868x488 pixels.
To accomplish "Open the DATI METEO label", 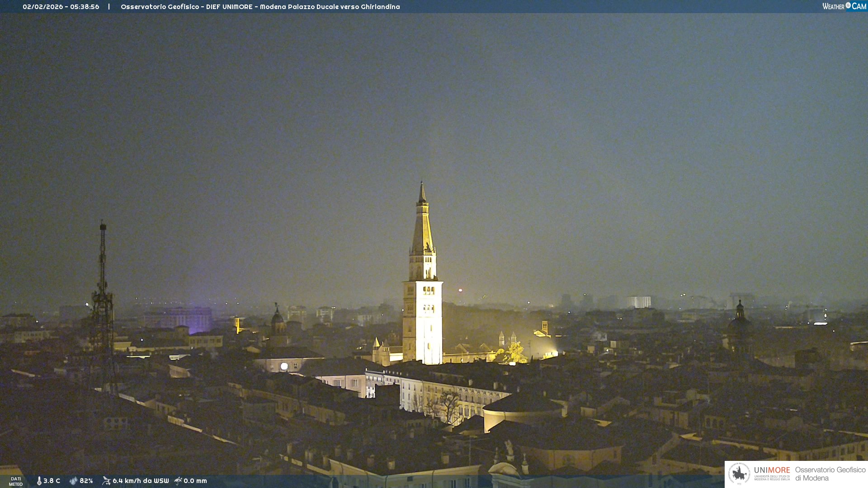I will (16, 481).
